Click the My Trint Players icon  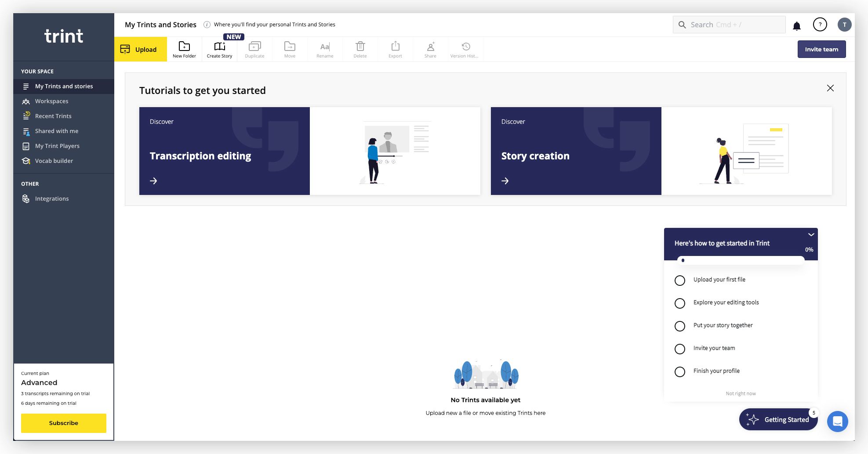point(26,146)
